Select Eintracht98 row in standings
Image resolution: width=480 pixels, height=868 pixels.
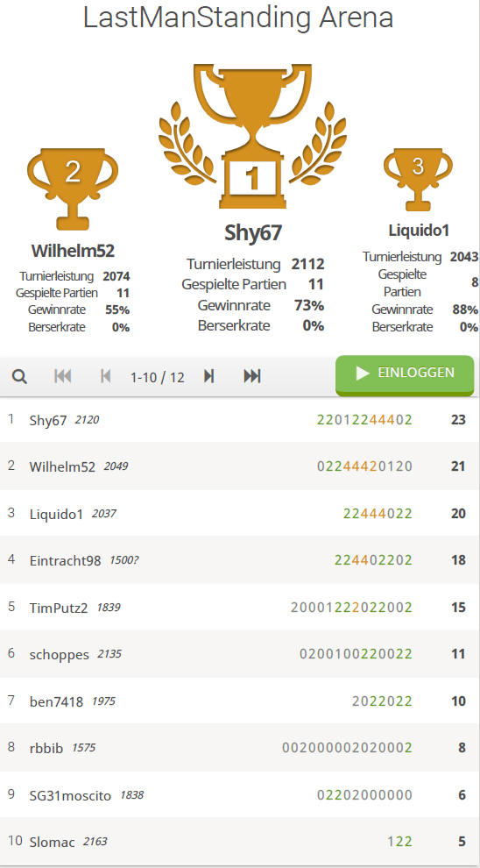click(240, 559)
